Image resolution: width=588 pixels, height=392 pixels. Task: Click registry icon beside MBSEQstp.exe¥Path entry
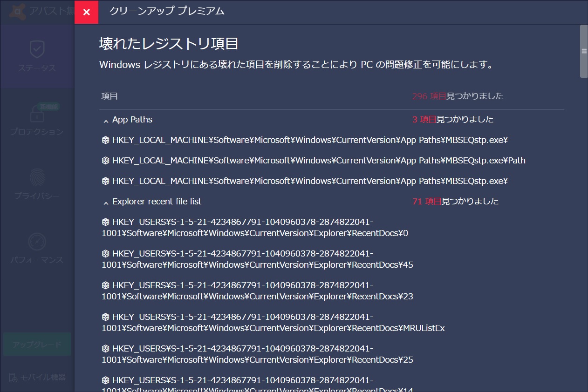click(x=106, y=161)
